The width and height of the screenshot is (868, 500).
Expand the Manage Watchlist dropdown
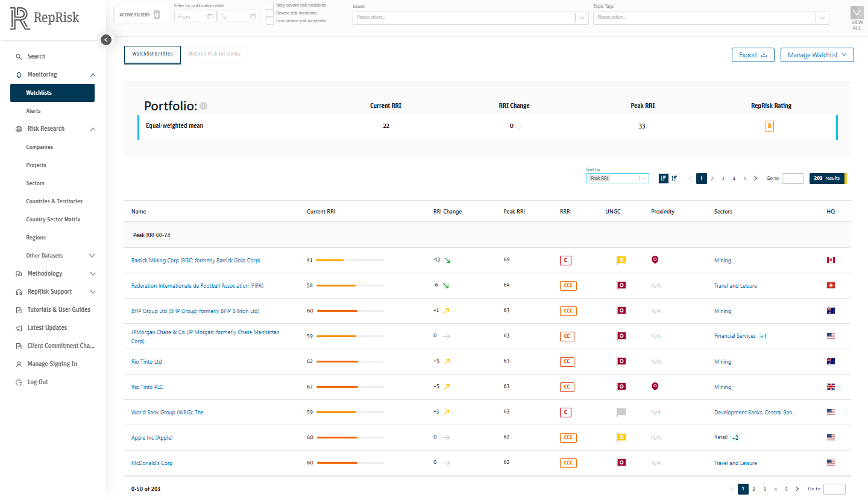tap(817, 55)
